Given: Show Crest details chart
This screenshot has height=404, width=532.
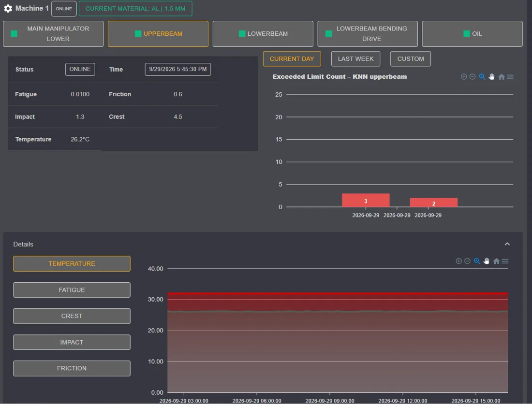Looking at the screenshot, I should tap(72, 316).
